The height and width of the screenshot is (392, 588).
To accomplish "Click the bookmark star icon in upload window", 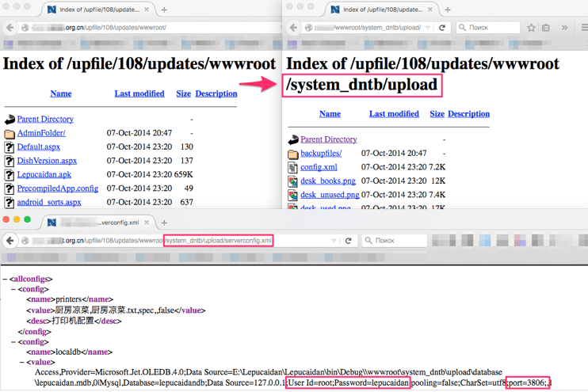I will 531,27.
